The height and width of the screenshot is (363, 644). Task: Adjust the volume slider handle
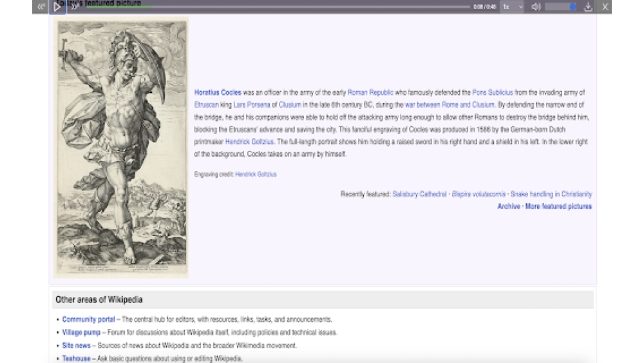pos(573,6)
